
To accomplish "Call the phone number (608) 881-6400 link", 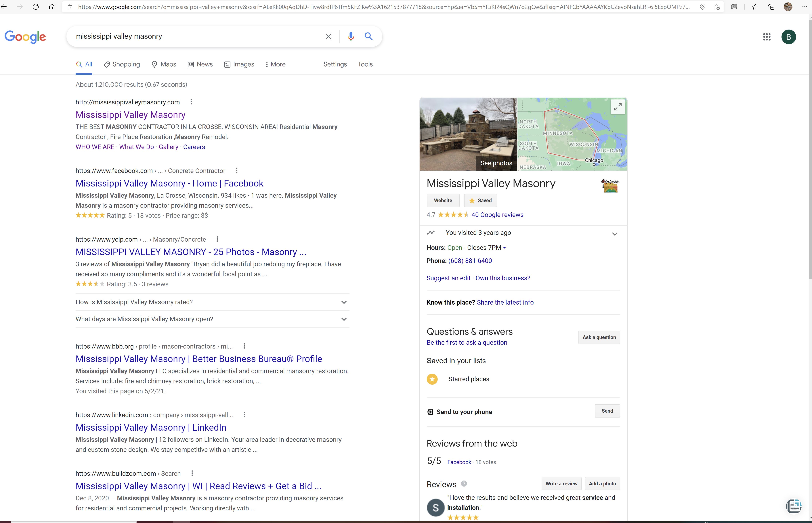I will [470, 261].
